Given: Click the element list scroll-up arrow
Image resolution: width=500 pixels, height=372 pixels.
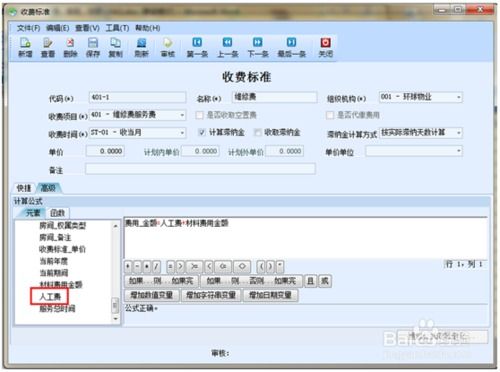Looking at the screenshot, I should pyautogui.click(x=115, y=226).
